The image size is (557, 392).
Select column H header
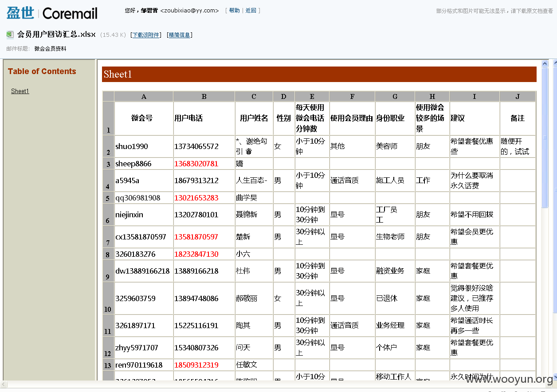point(432,96)
